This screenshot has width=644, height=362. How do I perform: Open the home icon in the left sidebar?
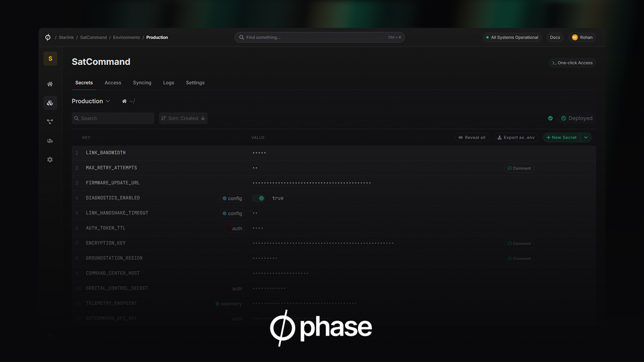point(50,84)
